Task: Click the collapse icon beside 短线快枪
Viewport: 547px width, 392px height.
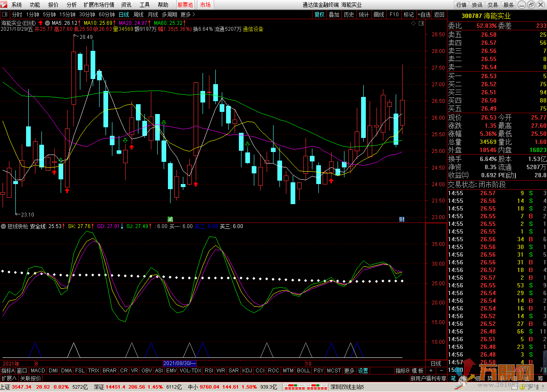Action: click(x=3, y=226)
